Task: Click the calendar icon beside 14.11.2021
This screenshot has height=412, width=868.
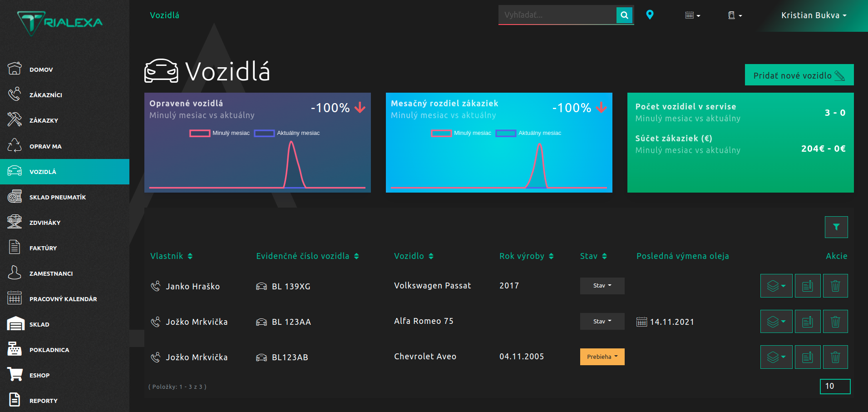Action: (641, 322)
